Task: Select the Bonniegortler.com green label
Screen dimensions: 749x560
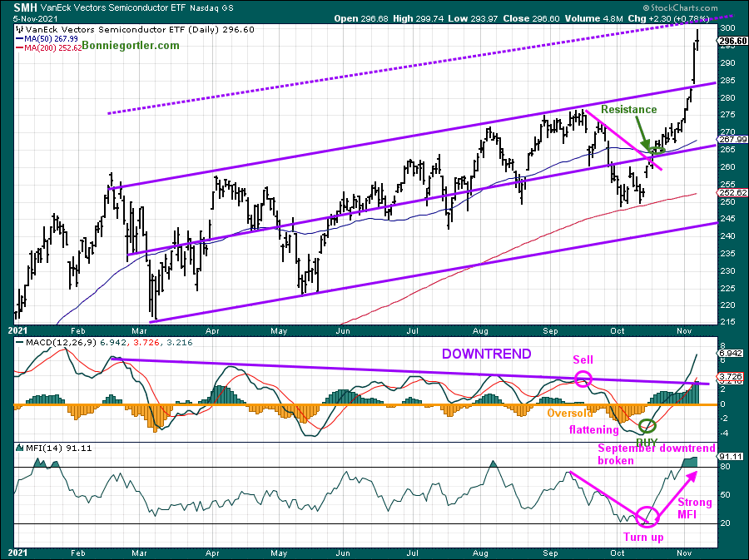Action: 131,46
